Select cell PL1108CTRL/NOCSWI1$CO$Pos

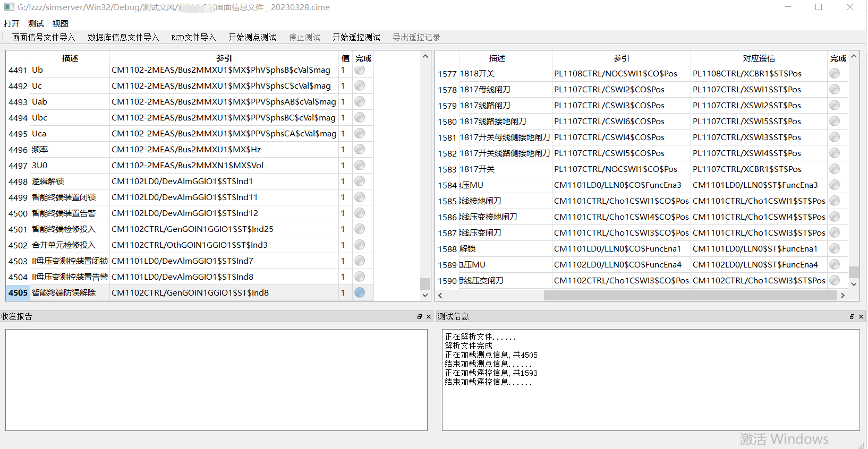(x=622, y=74)
